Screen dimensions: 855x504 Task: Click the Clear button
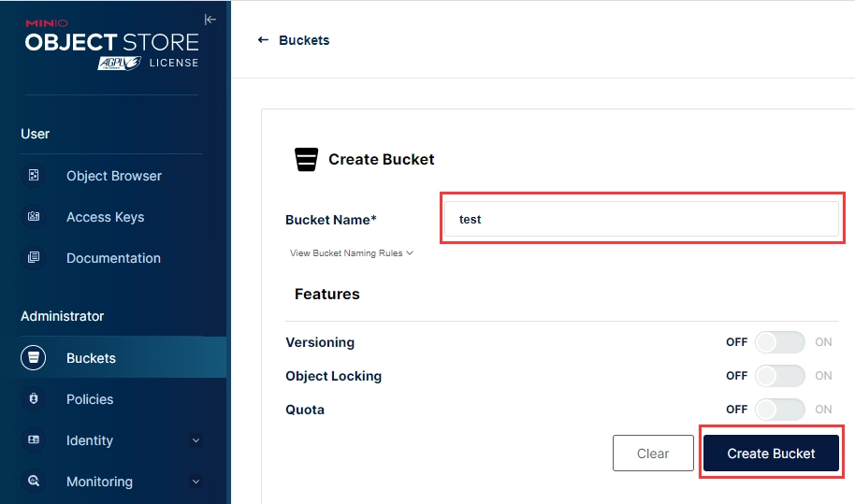click(653, 454)
